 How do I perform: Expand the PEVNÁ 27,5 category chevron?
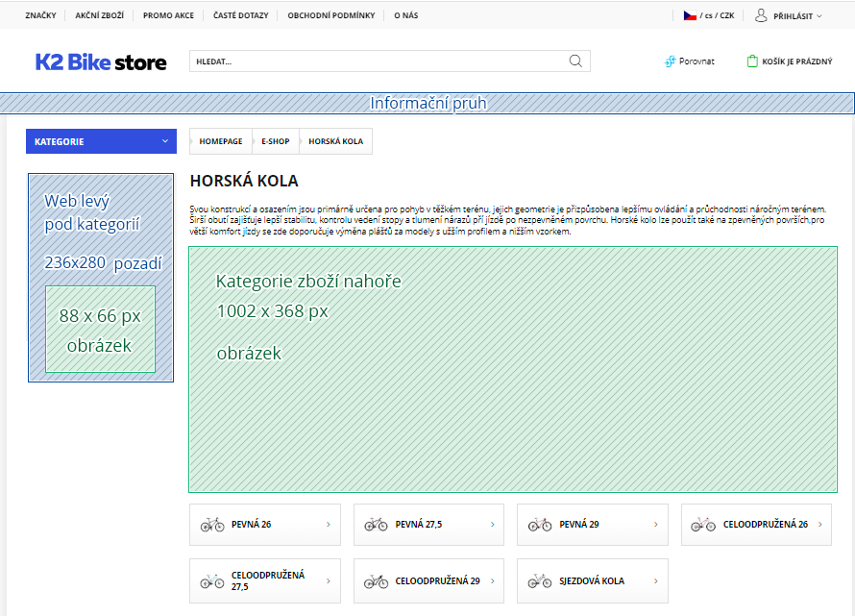coord(495,524)
